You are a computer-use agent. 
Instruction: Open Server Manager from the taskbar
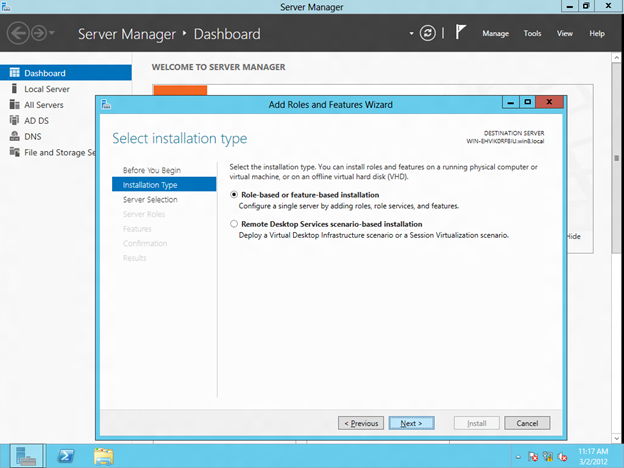pos(23,455)
